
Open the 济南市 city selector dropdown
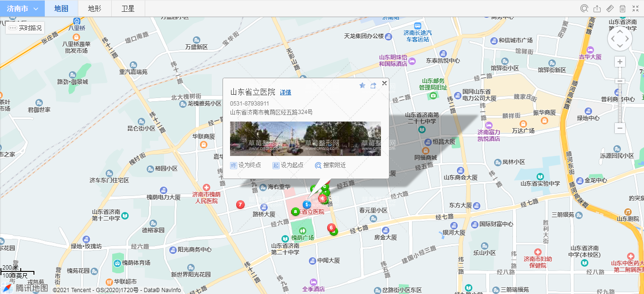(x=22, y=8)
